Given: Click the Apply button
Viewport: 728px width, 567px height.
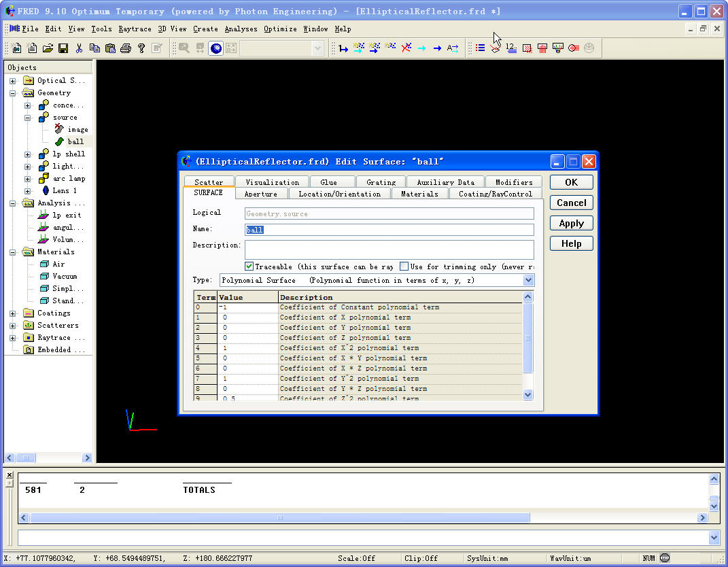Looking at the screenshot, I should tap(571, 223).
